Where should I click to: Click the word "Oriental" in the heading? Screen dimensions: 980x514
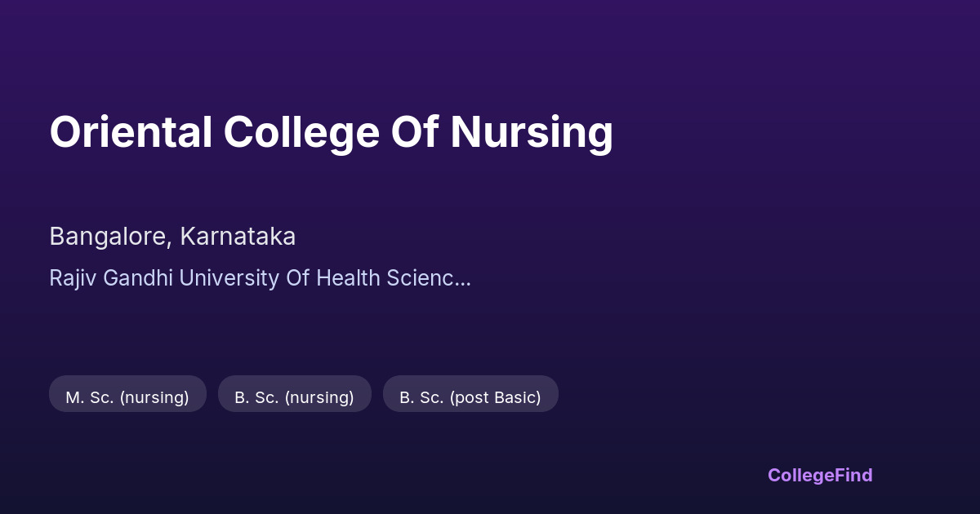[130, 131]
